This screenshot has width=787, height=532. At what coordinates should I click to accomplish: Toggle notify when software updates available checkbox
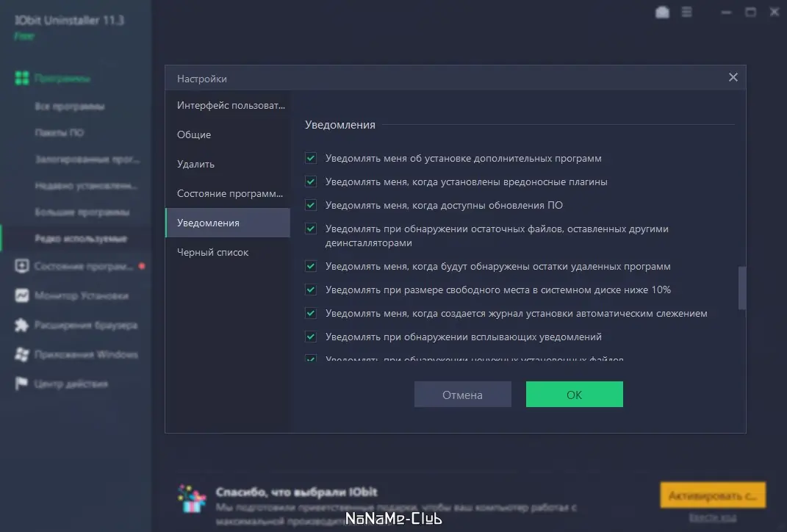pyautogui.click(x=311, y=205)
